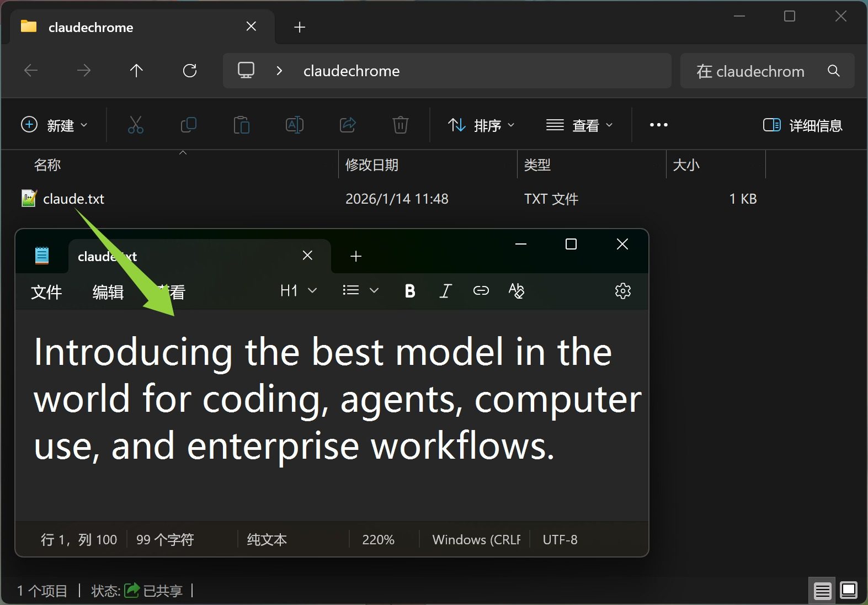Click the clear formatting icon
This screenshot has width=868, height=605.
[x=516, y=291]
